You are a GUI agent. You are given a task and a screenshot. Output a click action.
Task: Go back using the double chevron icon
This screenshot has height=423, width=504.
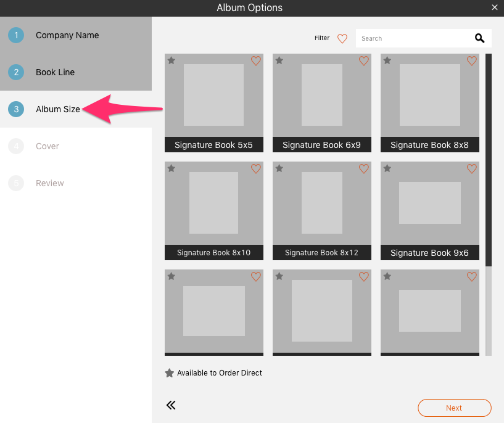pyautogui.click(x=171, y=405)
